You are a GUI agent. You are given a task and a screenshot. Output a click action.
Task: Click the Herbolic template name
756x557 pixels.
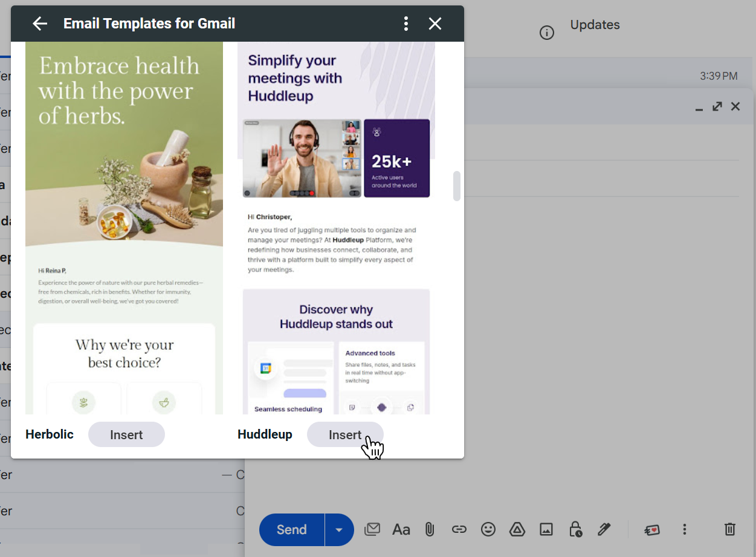50,434
